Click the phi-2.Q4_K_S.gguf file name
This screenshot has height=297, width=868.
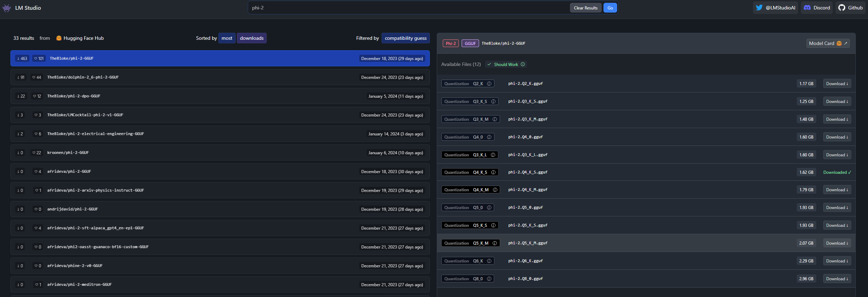pyautogui.click(x=528, y=172)
